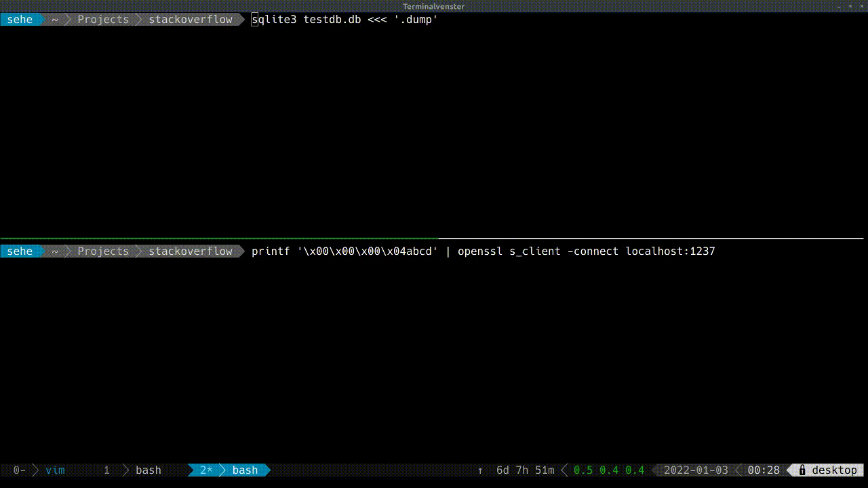The height and width of the screenshot is (488, 868).
Task: Click the '~' home segment in sqlite3 pane
Action: [55, 20]
